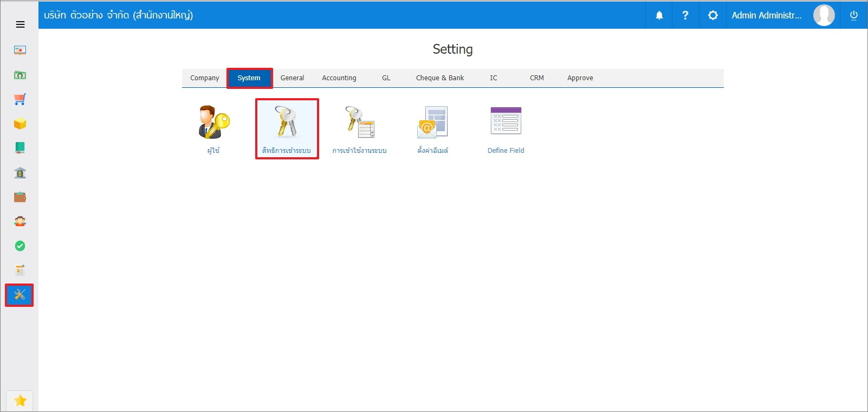Open the report document icon in sidebar

[x=20, y=270]
